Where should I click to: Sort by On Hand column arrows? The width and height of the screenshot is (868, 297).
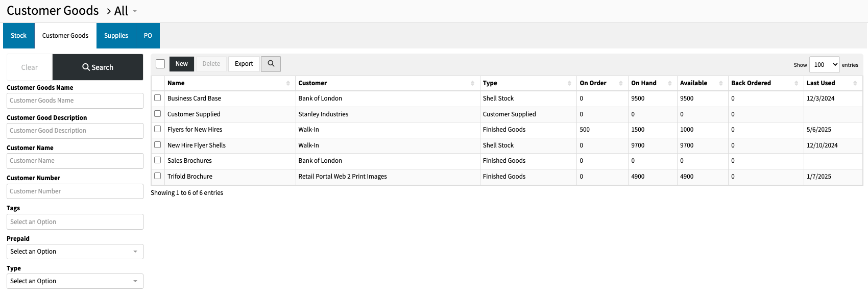coord(670,83)
